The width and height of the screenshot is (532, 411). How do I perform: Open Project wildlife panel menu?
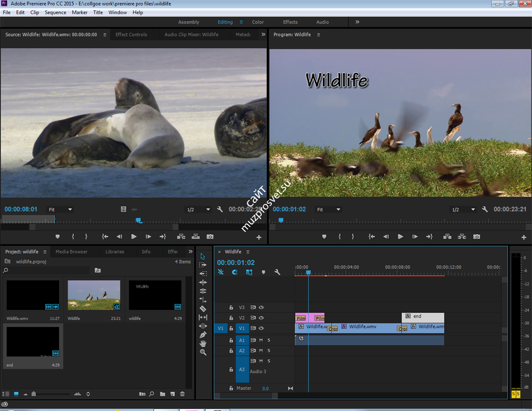tap(45, 252)
